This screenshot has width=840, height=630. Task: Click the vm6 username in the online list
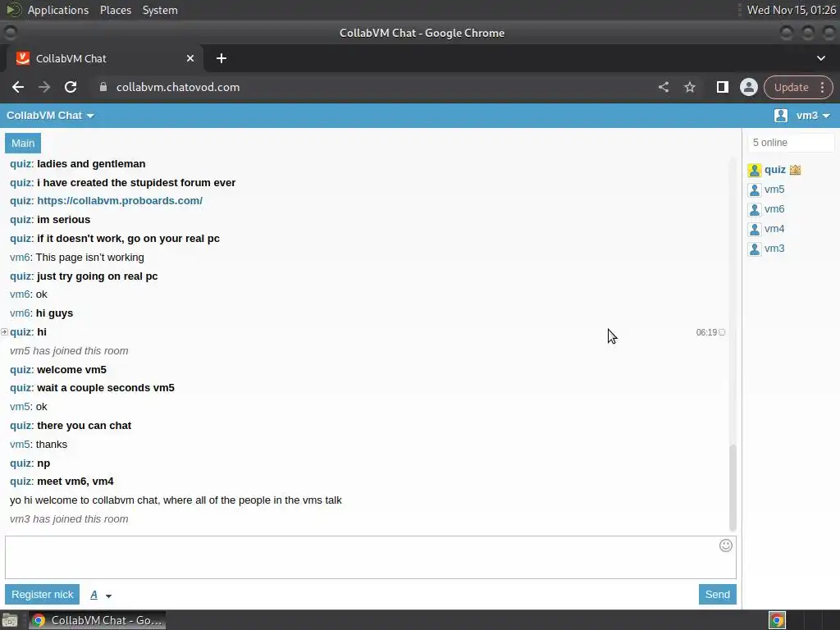pyautogui.click(x=774, y=209)
